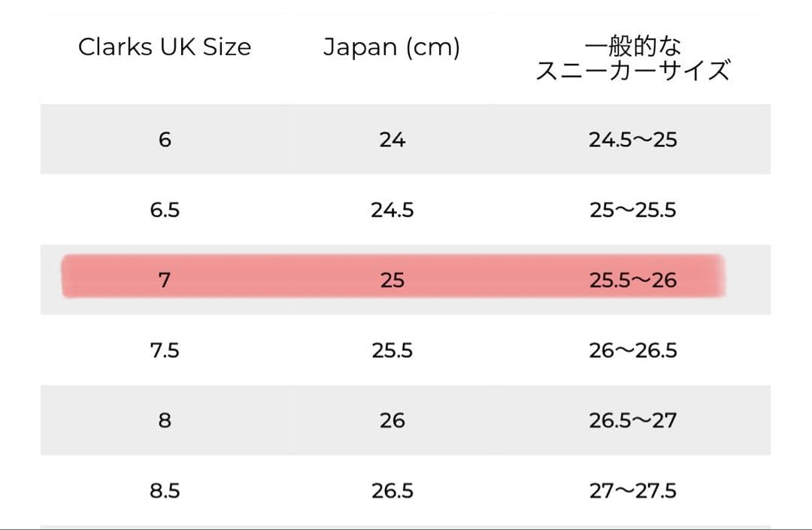This screenshot has width=812, height=530.
Task: Click UK size 7.5 cell
Action: [x=165, y=350]
